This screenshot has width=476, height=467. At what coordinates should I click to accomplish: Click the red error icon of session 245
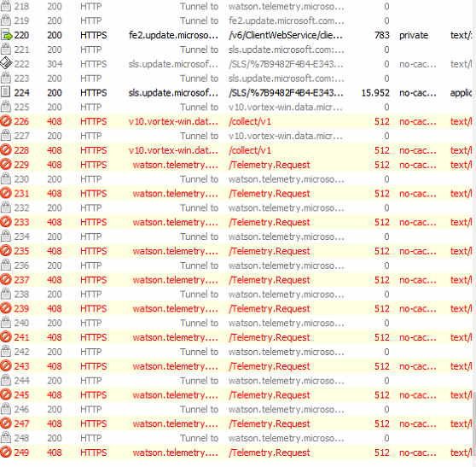click(6, 394)
